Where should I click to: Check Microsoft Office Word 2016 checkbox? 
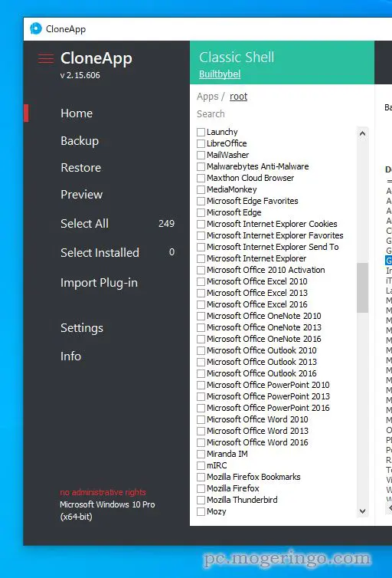201,442
